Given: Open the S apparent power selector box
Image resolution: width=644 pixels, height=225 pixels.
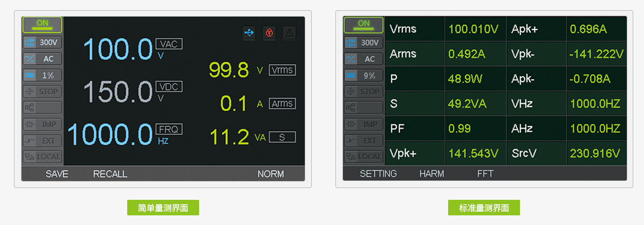Looking at the screenshot, I should tap(282, 138).
